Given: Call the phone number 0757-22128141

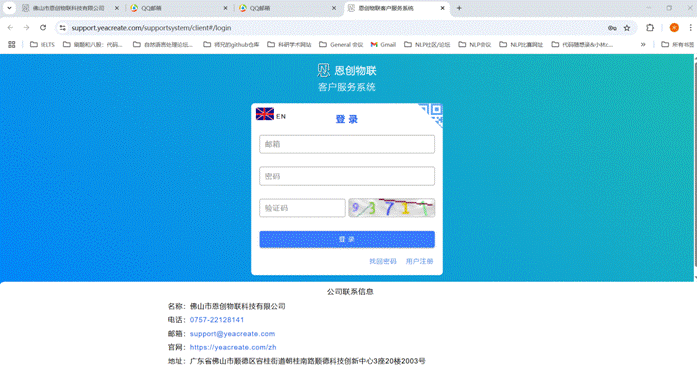Looking at the screenshot, I should coord(217,320).
